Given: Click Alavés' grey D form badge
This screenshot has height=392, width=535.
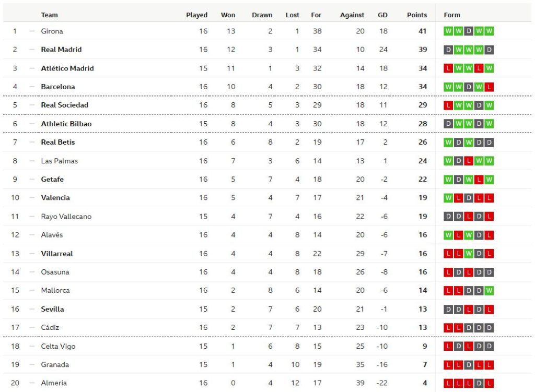Looking at the screenshot, I should click(x=479, y=235).
